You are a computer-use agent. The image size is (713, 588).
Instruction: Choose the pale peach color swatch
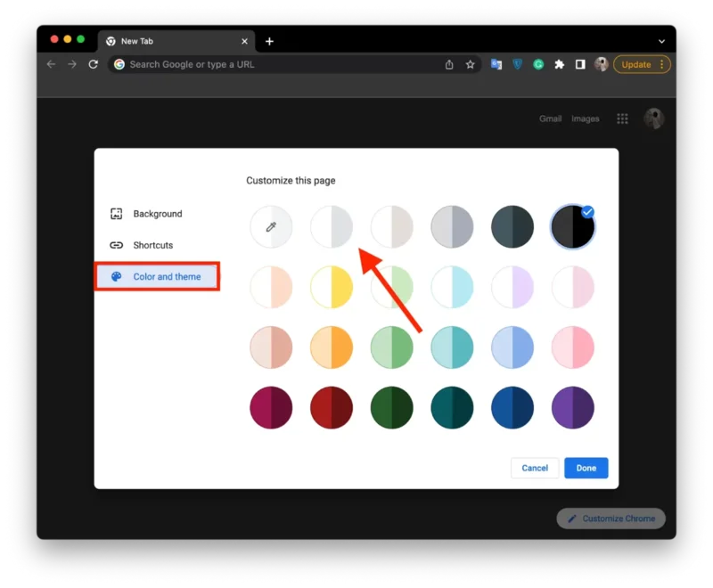[271, 287]
